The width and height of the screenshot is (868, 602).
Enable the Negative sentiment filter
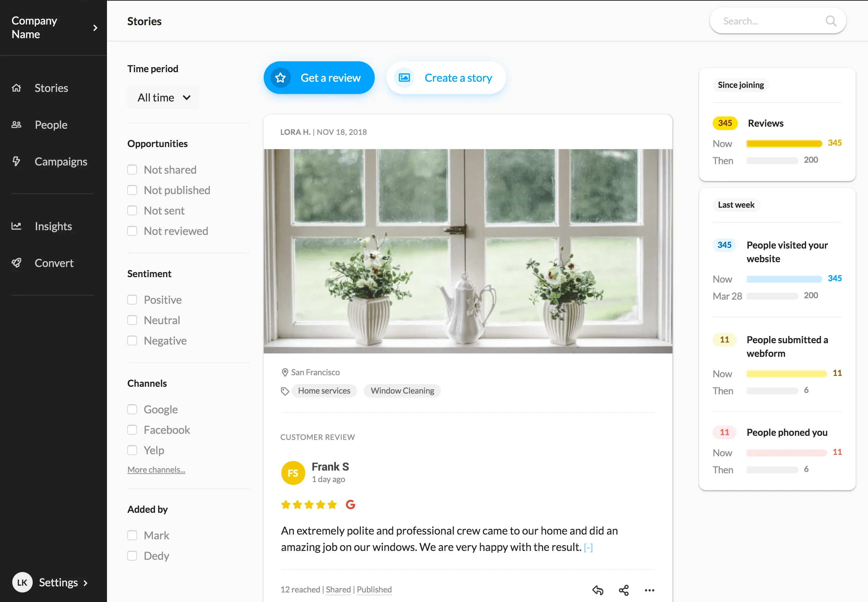click(x=132, y=340)
